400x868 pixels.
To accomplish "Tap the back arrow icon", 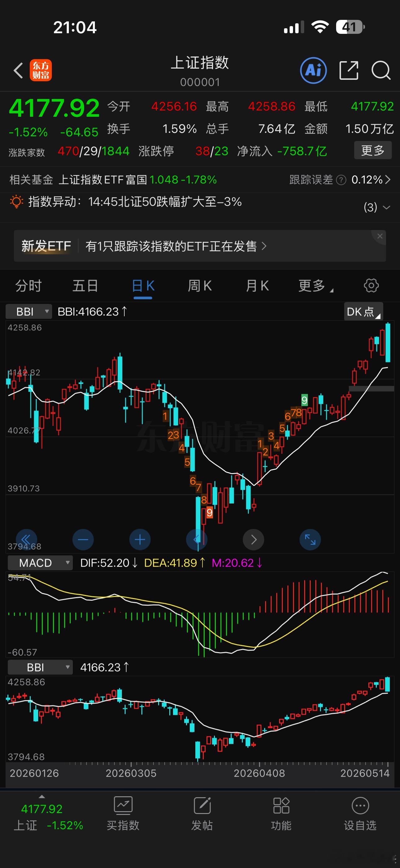I will pyautogui.click(x=18, y=70).
